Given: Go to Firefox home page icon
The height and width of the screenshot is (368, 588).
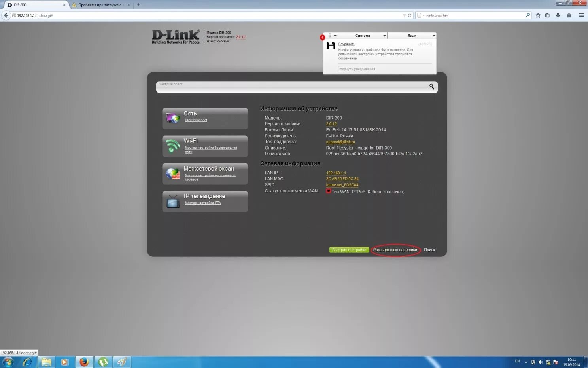Looking at the screenshot, I should coord(569,15).
